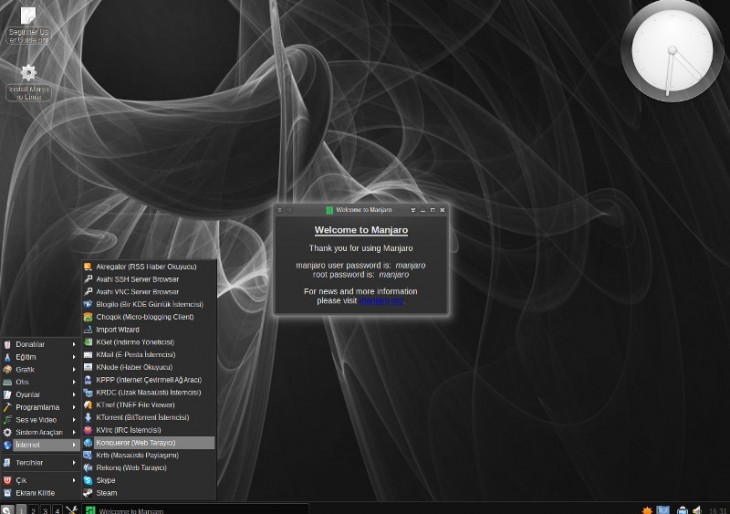Open Avahi SSH Server Browser
This screenshot has height=514, width=730.
click(x=149, y=279)
